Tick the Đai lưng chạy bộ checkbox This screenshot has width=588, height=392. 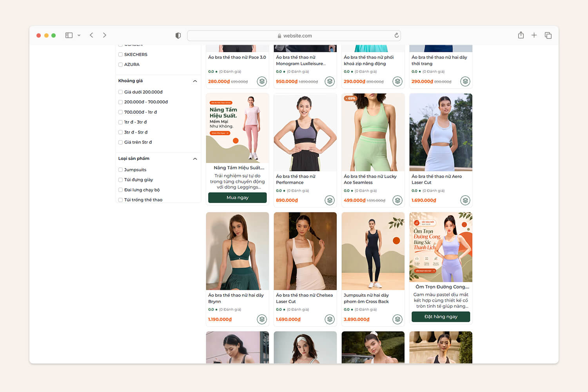120,190
